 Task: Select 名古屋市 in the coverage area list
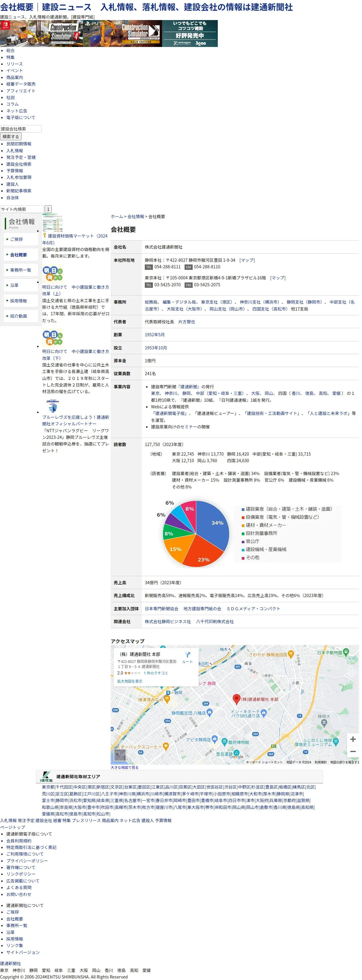tap(133, 801)
